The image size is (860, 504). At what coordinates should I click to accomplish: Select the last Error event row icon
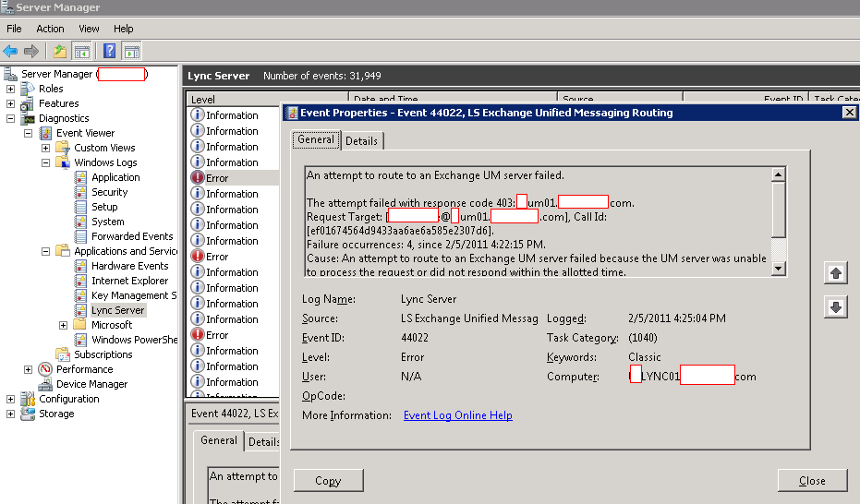(x=198, y=335)
